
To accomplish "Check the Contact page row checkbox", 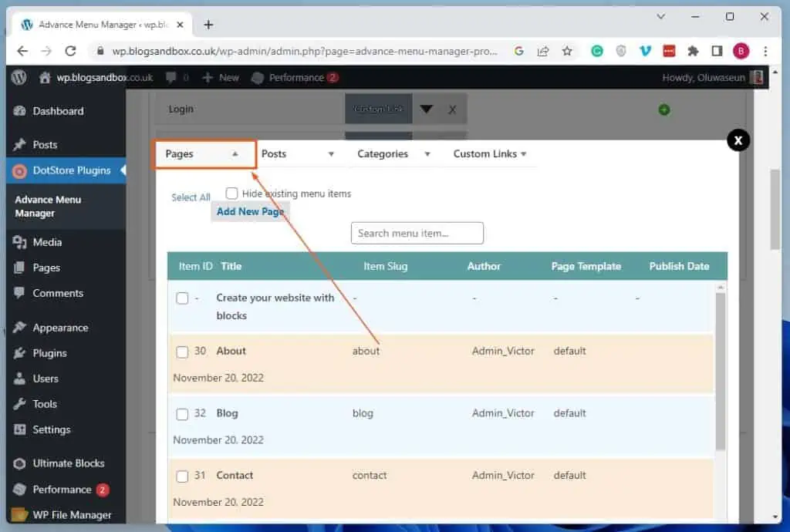I will click(183, 476).
